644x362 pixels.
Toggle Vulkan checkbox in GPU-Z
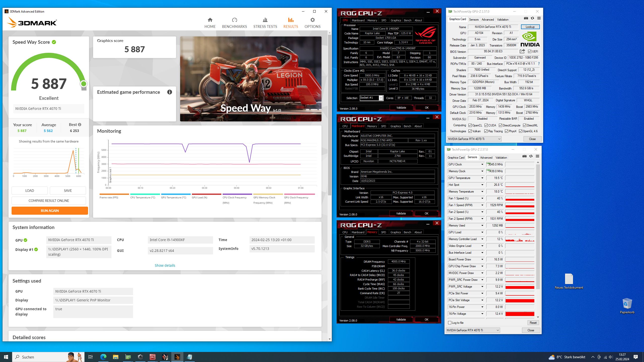coord(470,131)
